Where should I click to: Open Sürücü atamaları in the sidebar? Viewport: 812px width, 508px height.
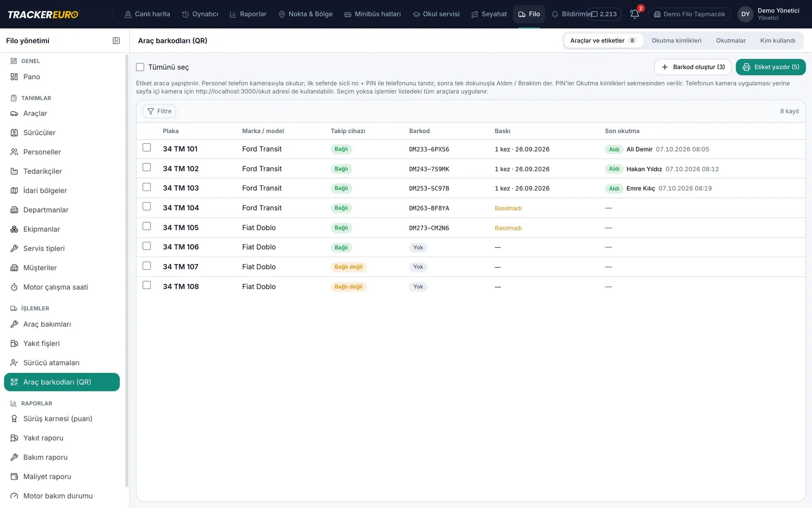click(62, 363)
